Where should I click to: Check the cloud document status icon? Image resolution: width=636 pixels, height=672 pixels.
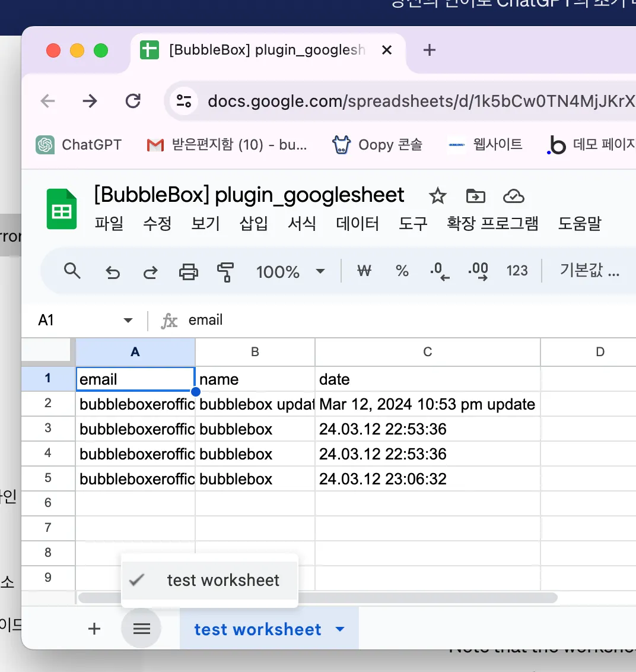pyautogui.click(x=514, y=196)
